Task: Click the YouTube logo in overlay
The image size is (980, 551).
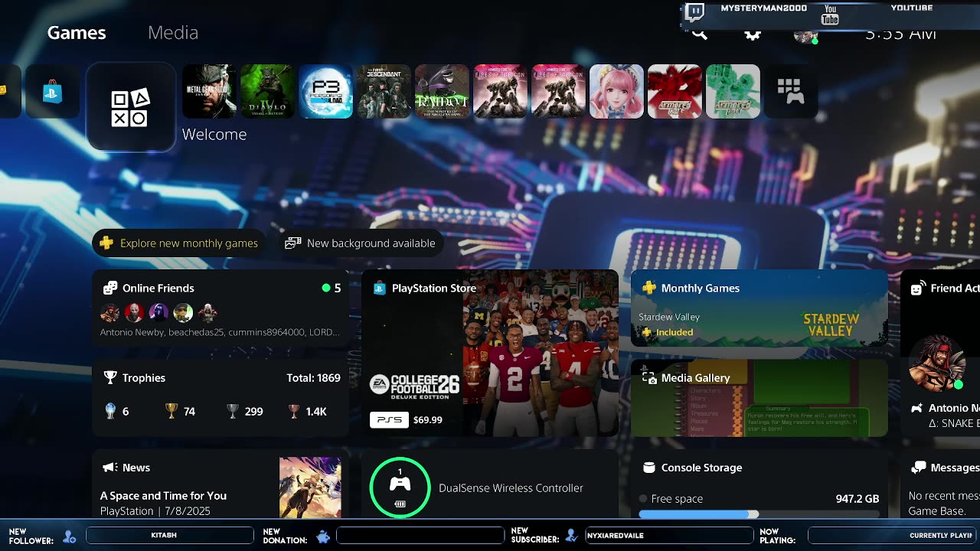Action: tap(830, 15)
